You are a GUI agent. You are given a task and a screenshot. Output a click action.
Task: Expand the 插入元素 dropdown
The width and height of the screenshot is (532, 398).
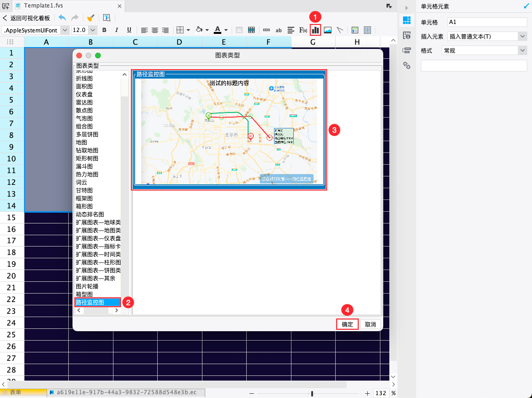point(522,36)
